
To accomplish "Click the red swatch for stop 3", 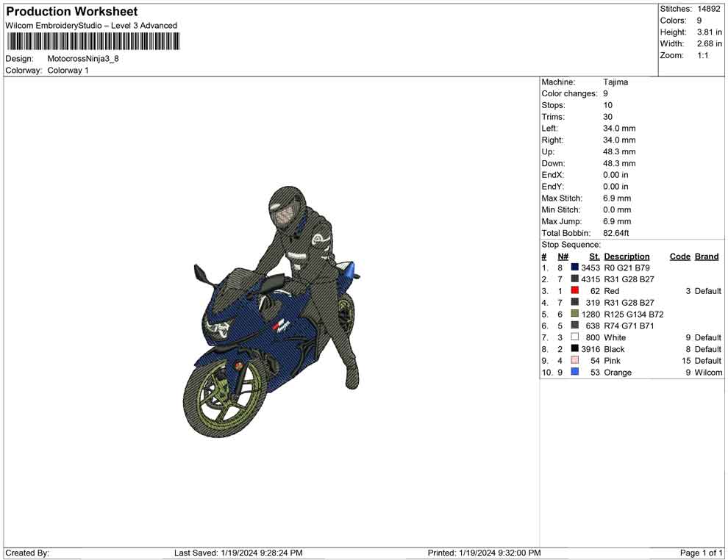I will 575,290.
